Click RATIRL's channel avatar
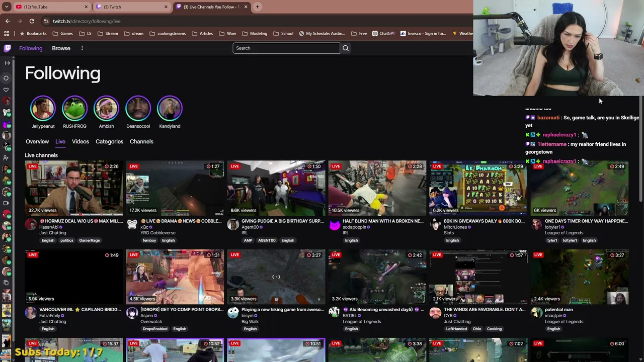Image resolution: width=644 pixels, height=362 pixels. (334, 313)
